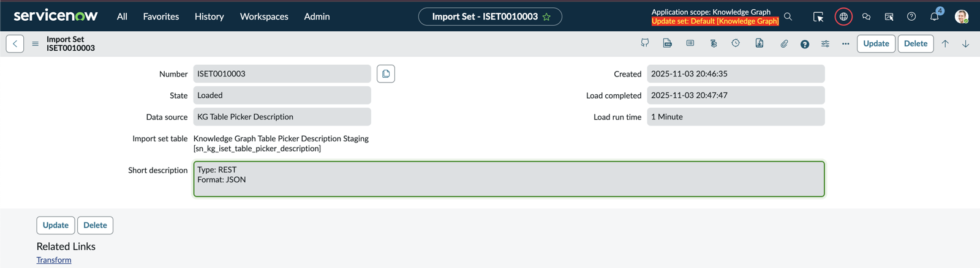This screenshot has height=268, width=980.
Task: Open the history clock icon
Action: (736, 43)
